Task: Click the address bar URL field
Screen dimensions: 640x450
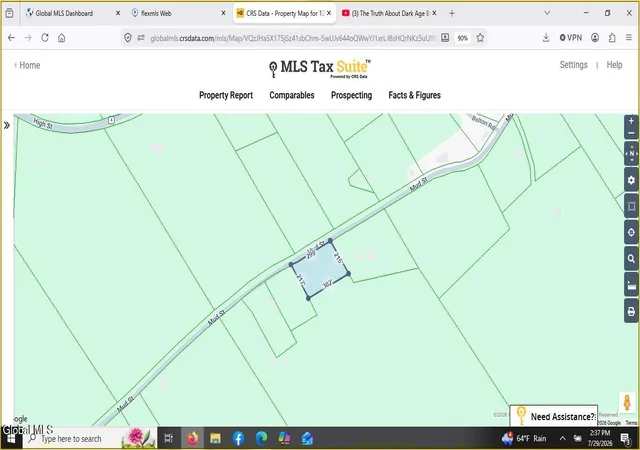Action: tap(292, 38)
